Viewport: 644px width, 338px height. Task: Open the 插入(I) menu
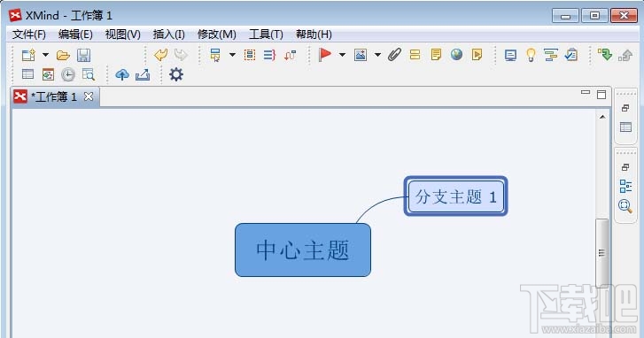(x=168, y=35)
